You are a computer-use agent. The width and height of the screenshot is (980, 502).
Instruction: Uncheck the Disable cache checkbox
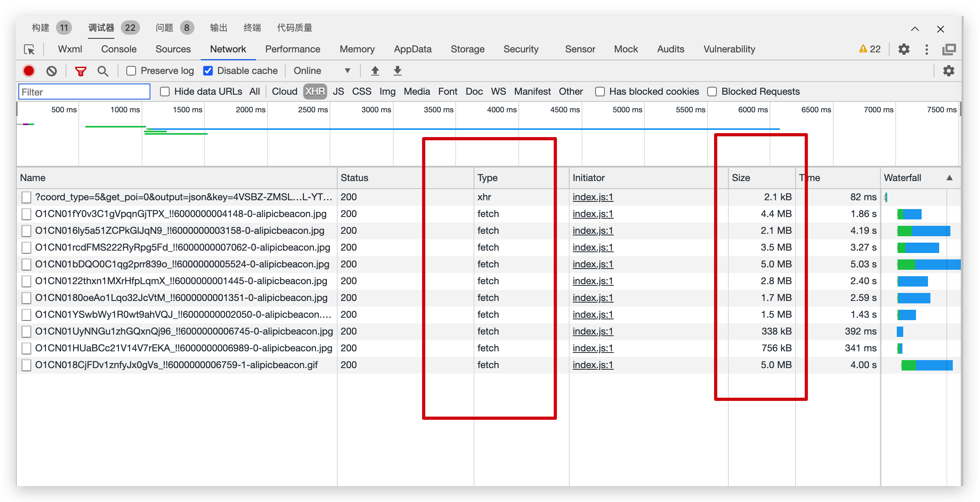pos(208,71)
